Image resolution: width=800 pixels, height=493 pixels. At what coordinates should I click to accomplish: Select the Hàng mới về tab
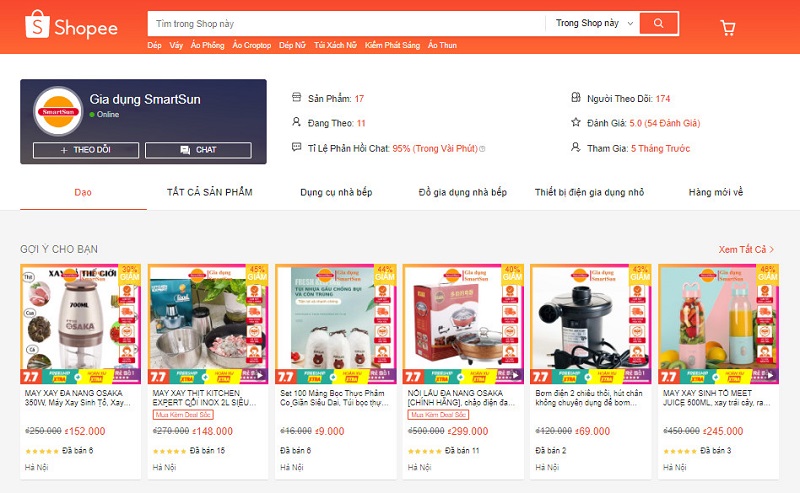(x=716, y=192)
